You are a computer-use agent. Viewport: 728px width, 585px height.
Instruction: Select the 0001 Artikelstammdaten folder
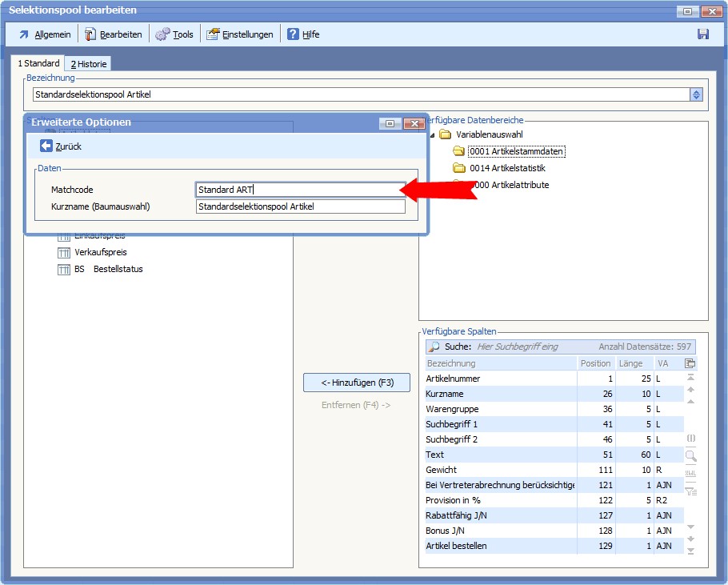(517, 151)
